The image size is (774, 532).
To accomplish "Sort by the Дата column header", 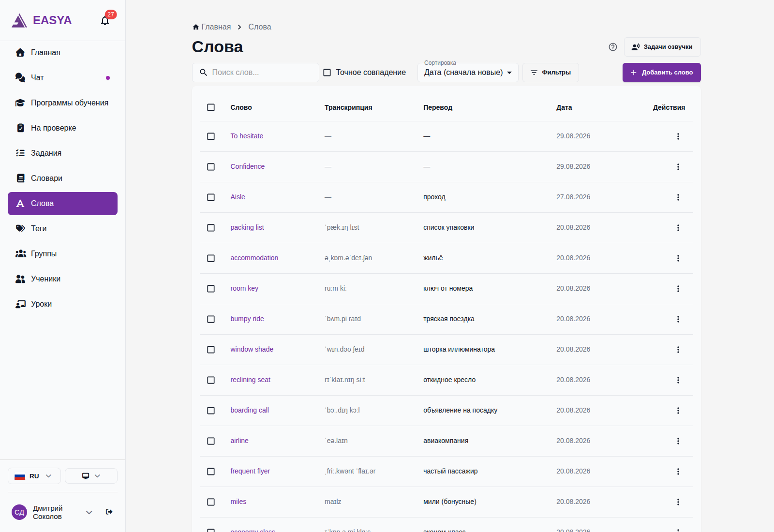I will [x=564, y=107].
